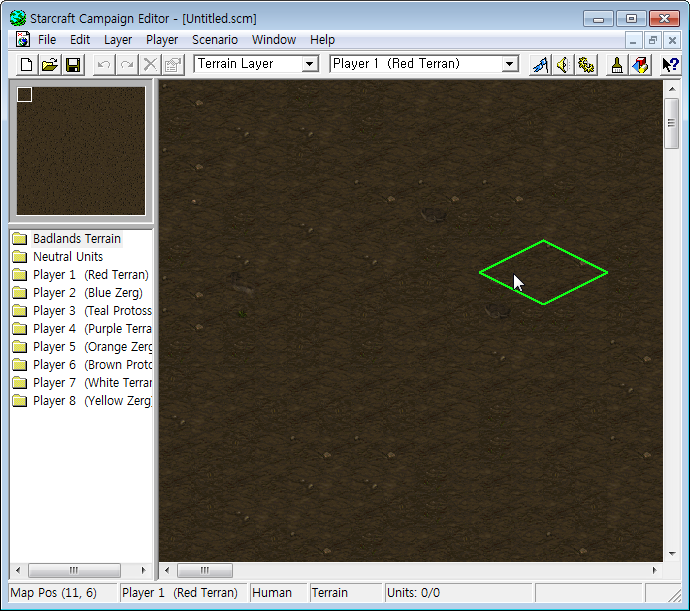
Task: Click the map view scroll left arrow
Action: 167,571
